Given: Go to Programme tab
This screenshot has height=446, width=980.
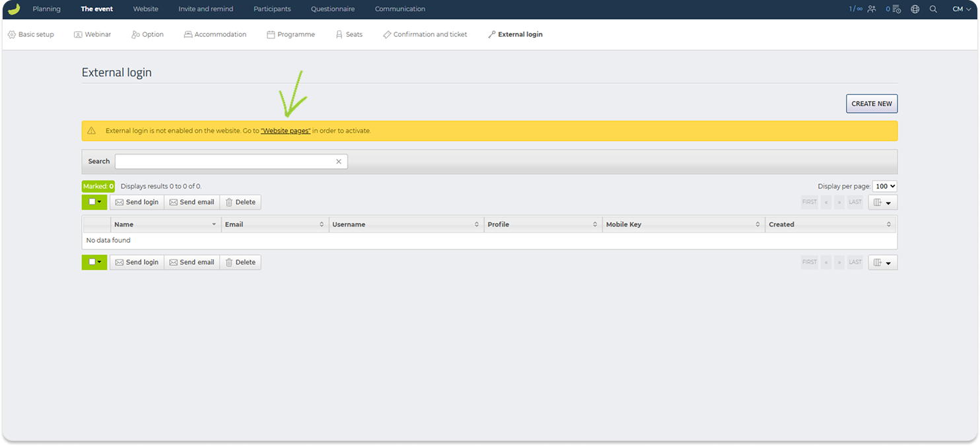Looking at the screenshot, I should coord(291,34).
